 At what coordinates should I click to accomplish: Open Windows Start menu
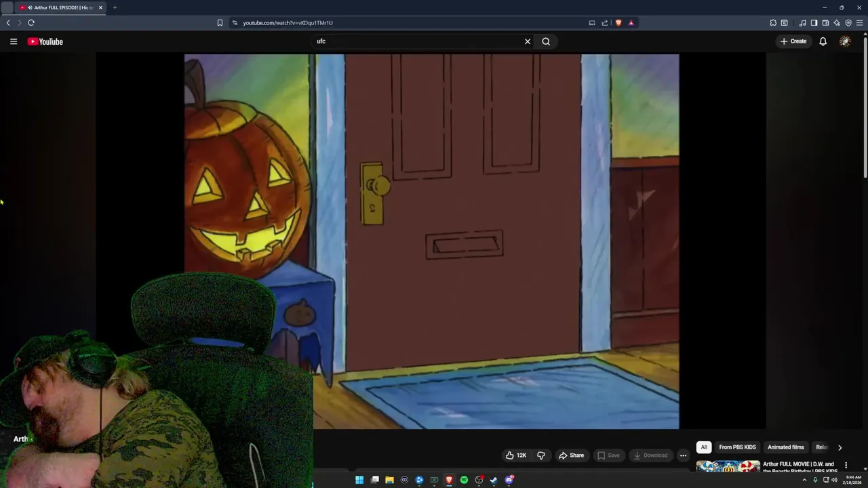(x=359, y=480)
